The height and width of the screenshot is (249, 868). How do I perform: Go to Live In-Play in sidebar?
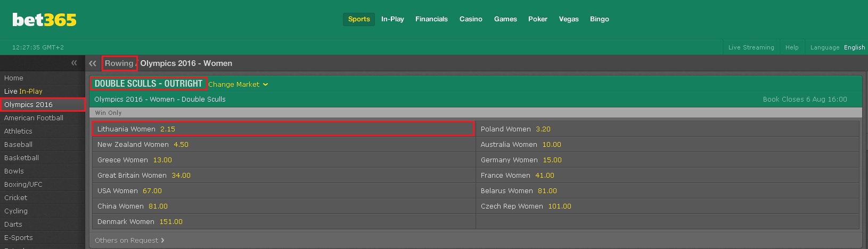tap(43, 91)
